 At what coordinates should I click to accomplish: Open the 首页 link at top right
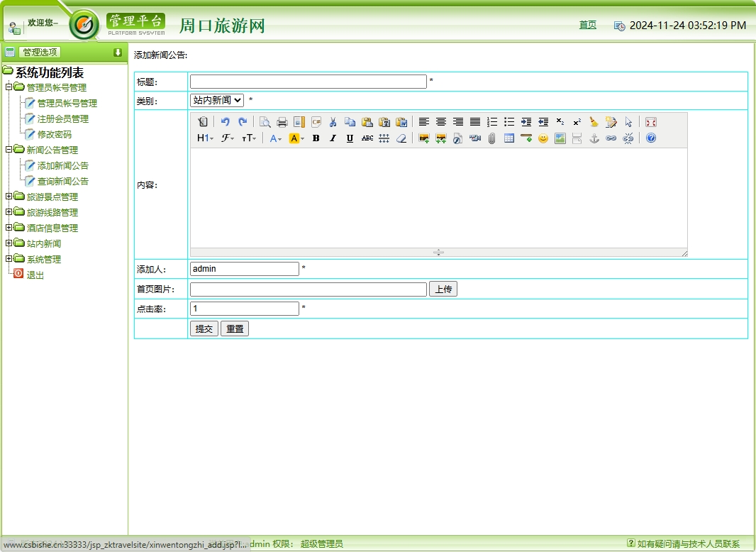pos(587,25)
